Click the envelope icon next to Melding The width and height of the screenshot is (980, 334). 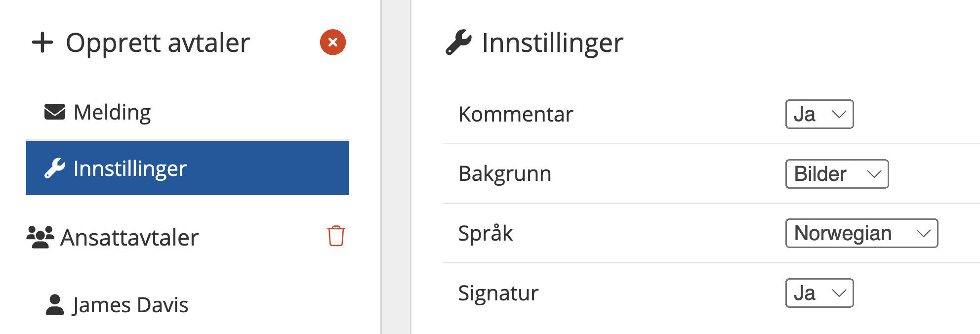(x=55, y=112)
